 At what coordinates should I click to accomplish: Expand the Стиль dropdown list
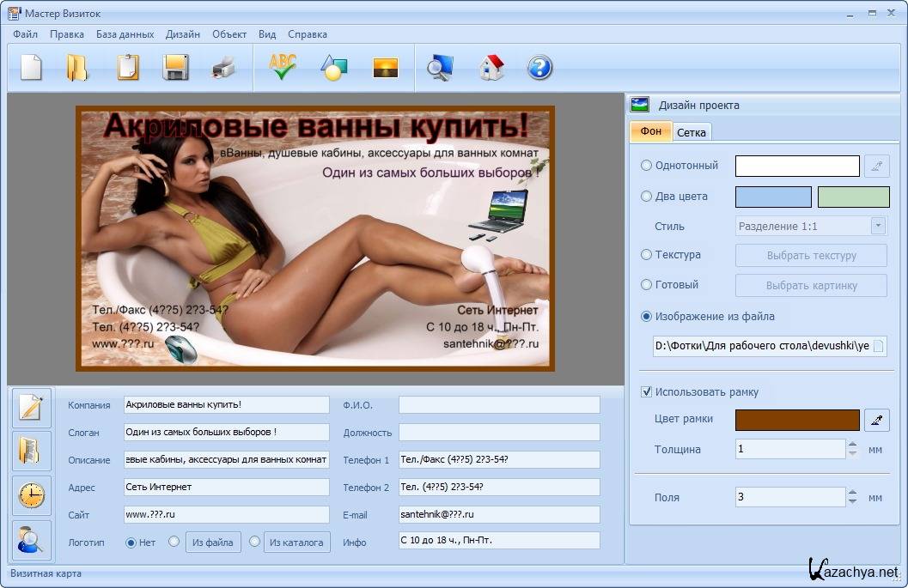pos(877,227)
